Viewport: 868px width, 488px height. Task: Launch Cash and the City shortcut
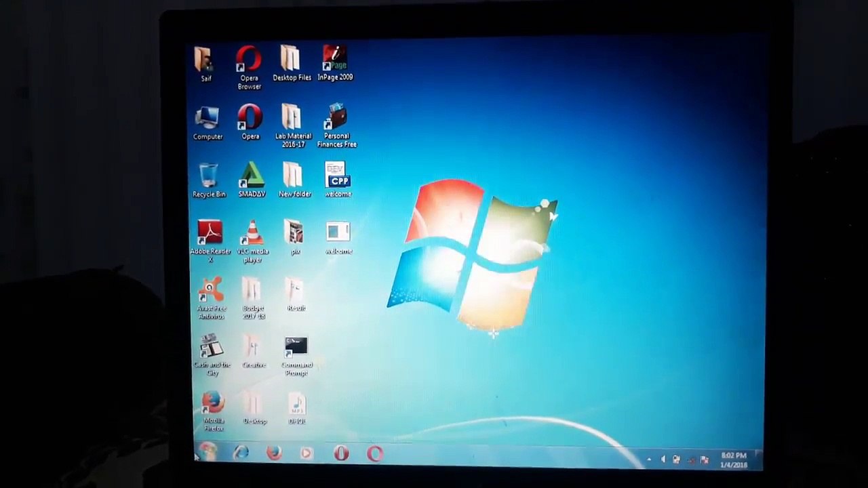click(212, 355)
